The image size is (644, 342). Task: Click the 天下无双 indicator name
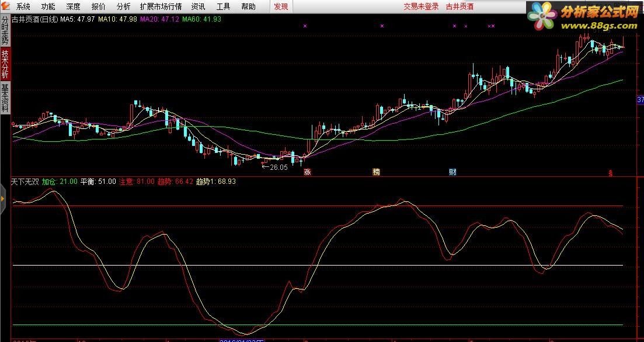pos(25,182)
